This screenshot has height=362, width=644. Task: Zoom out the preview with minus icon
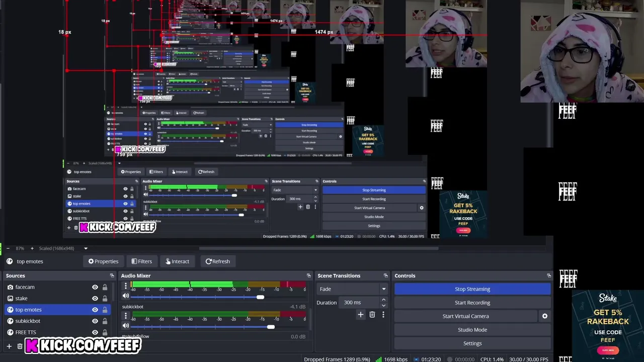click(x=8, y=248)
